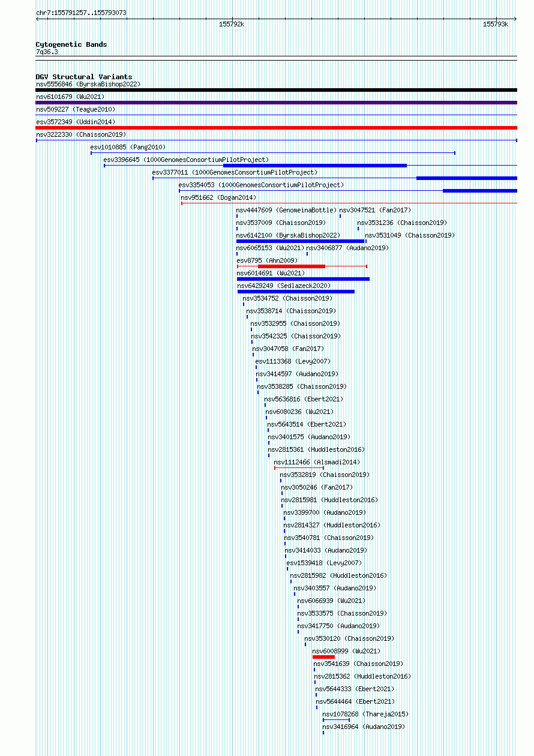The width and height of the screenshot is (534, 756).
Task: Click the red esv8795 variant bar
Action: [292, 266]
